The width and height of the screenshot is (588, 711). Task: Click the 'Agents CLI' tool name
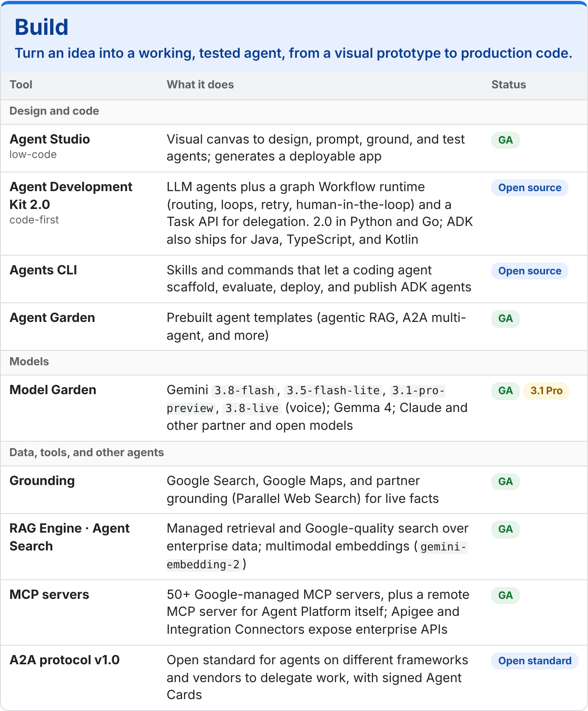click(43, 270)
